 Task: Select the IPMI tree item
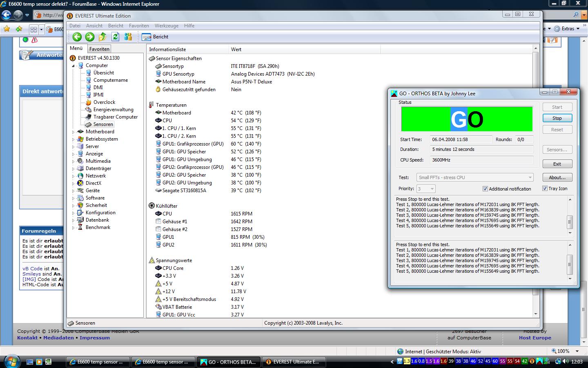[x=98, y=95]
